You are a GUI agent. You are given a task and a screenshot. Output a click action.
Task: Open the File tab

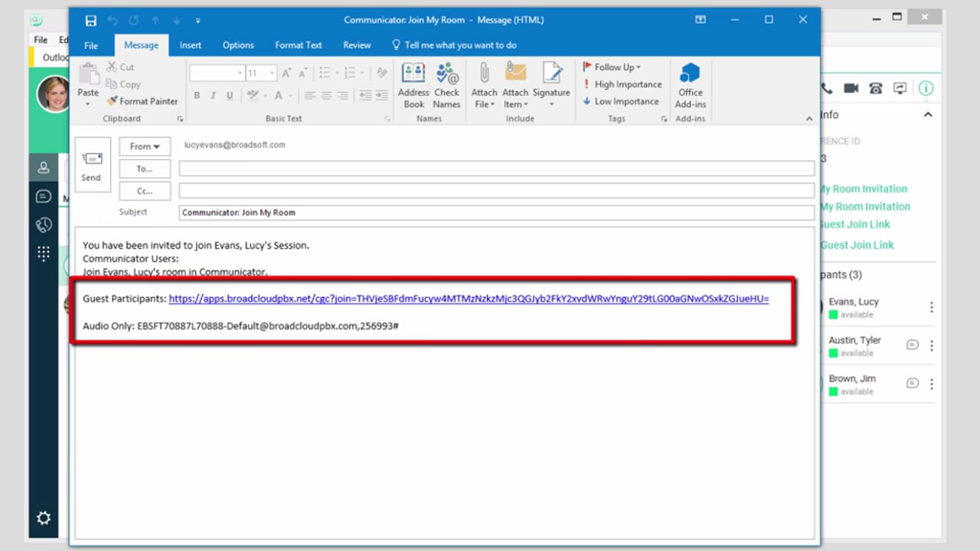(x=91, y=45)
